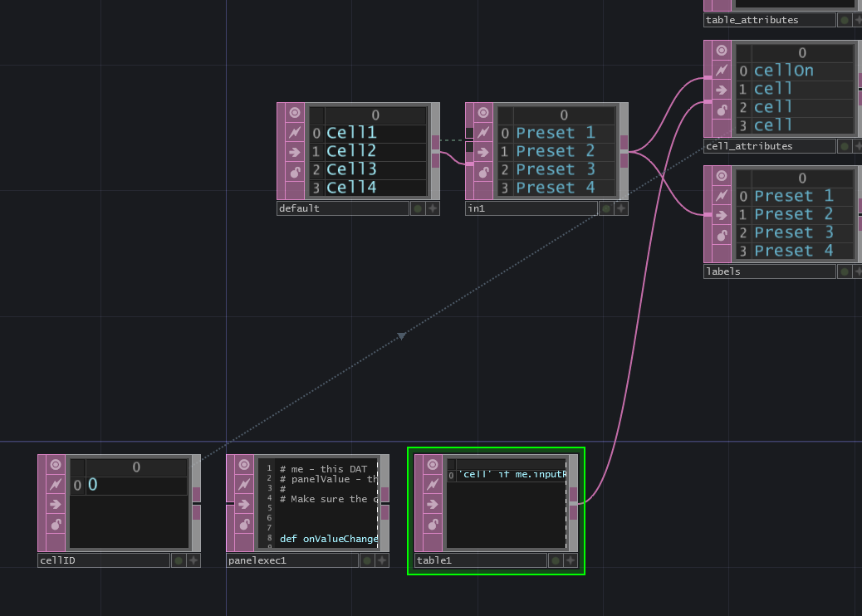Click arrow export flag on cell_attributes node

pyautogui.click(x=721, y=90)
